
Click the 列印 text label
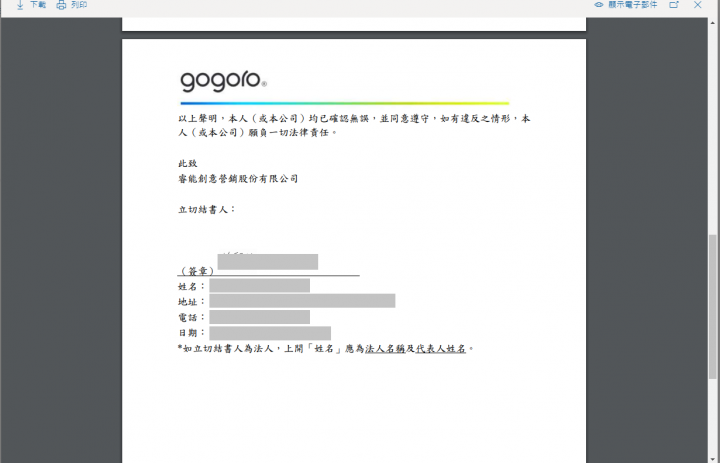(79, 5)
